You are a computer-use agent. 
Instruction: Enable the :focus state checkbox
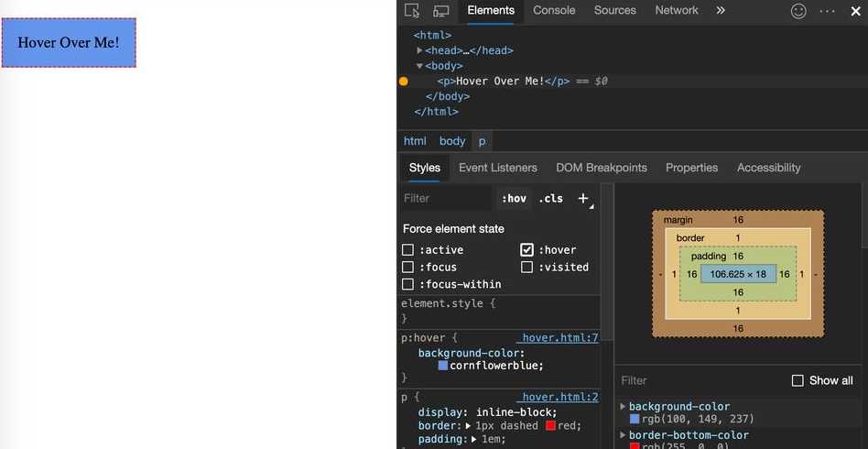[408, 268]
